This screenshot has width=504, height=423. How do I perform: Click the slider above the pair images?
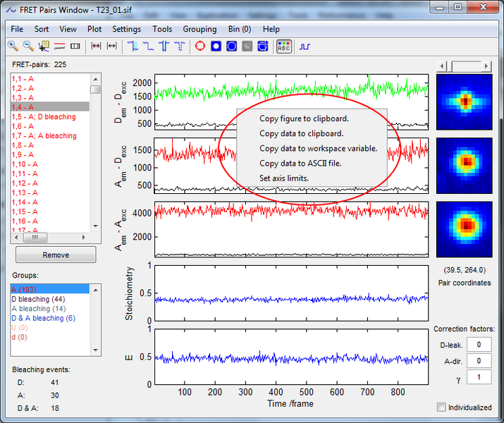tap(466, 66)
